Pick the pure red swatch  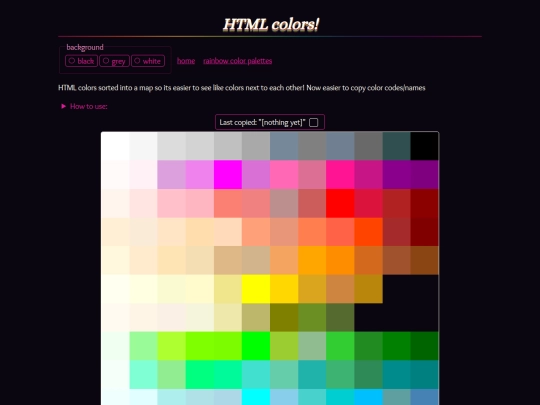pyautogui.click(x=340, y=203)
